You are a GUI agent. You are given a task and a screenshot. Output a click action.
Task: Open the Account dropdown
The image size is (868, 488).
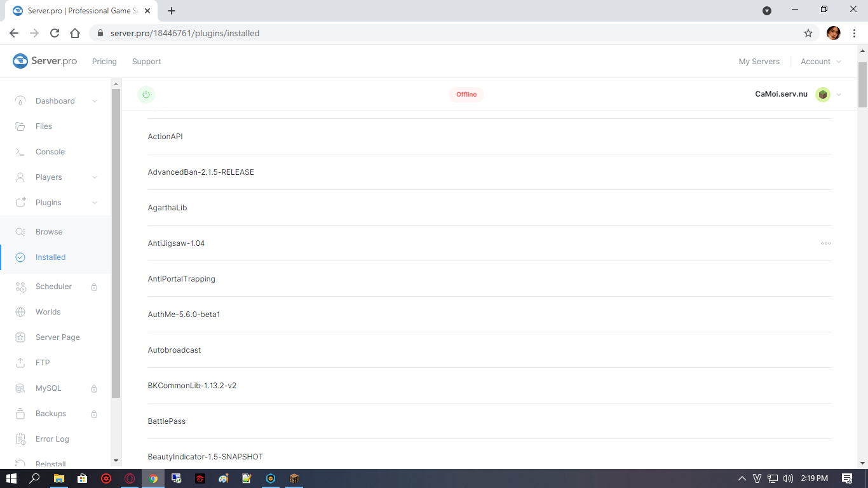[x=821, y=62]
